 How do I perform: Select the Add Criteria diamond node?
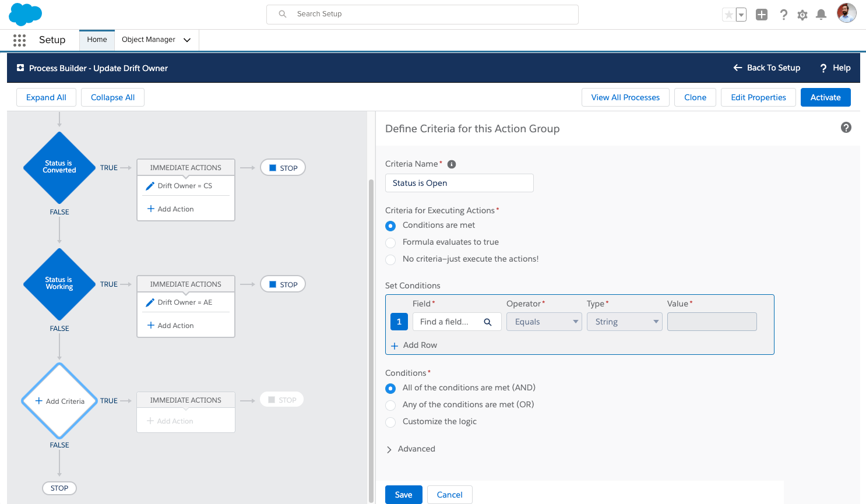[x=59, y=401]
